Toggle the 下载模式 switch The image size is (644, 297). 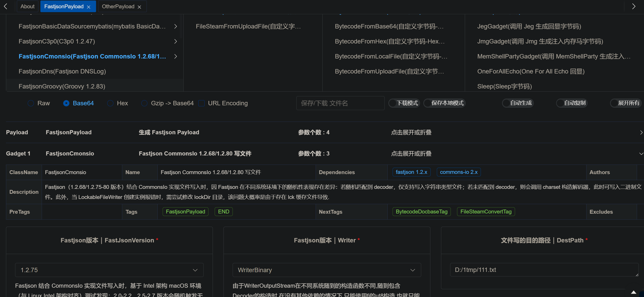404,103
